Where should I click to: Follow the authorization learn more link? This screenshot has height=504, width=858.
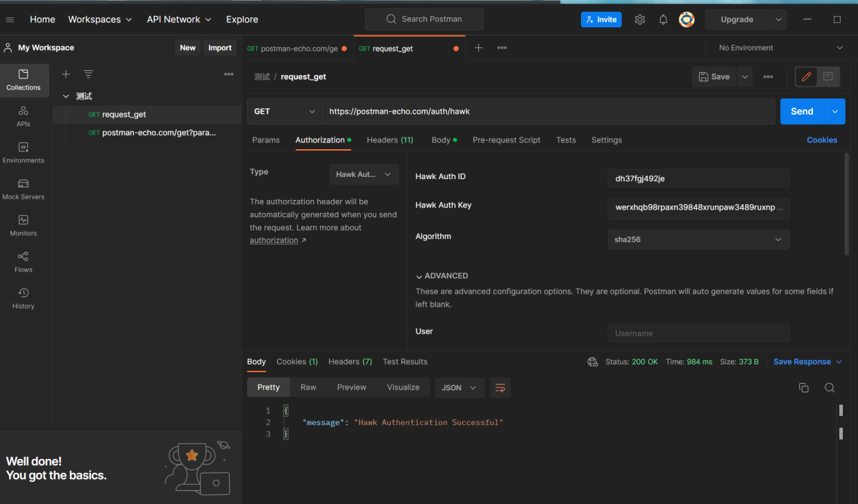point(274,240)
